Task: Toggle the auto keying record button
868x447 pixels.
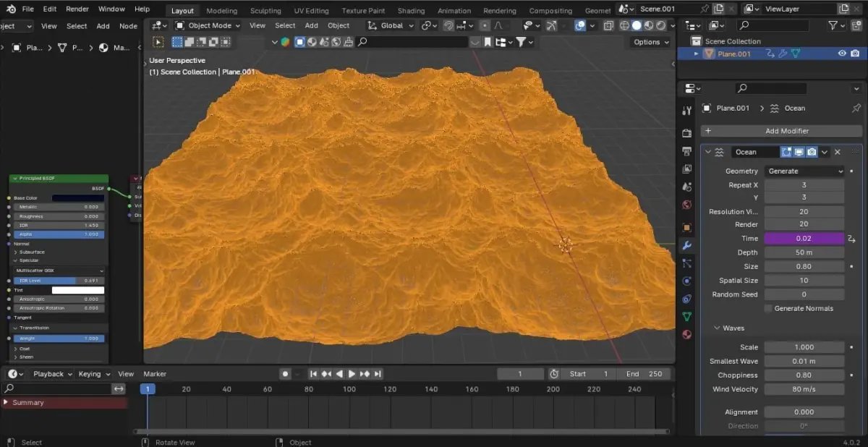Action: (285, 374)
